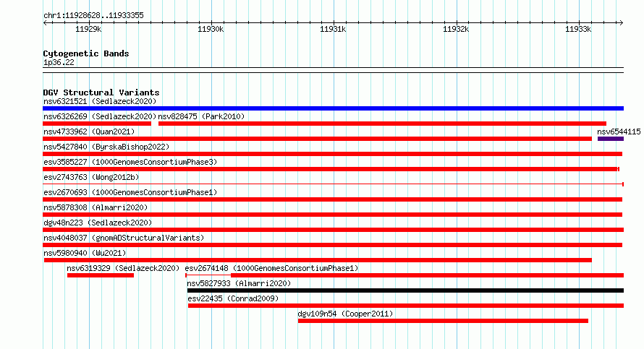
Task: Click the red dgv109n54 variant bar
Action: click(443, 321)
